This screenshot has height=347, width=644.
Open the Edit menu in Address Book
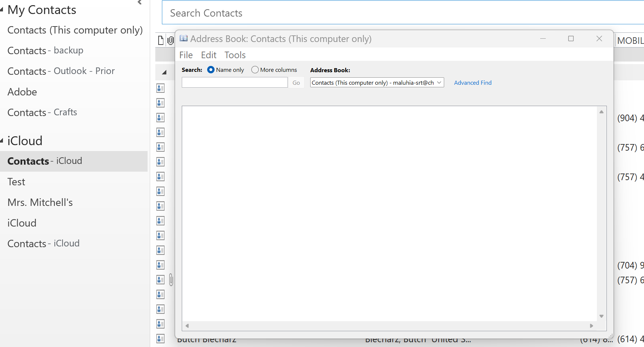[x=209, y=55]
